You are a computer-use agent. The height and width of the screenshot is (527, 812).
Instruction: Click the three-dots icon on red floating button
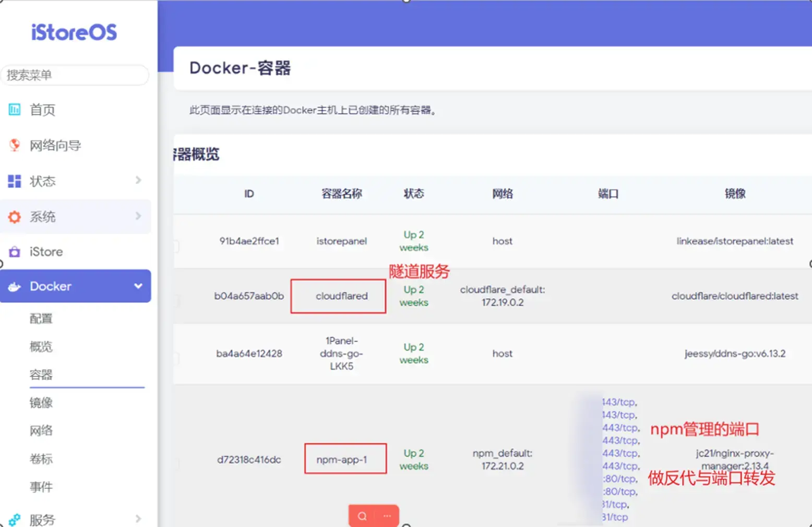[387, 516]
